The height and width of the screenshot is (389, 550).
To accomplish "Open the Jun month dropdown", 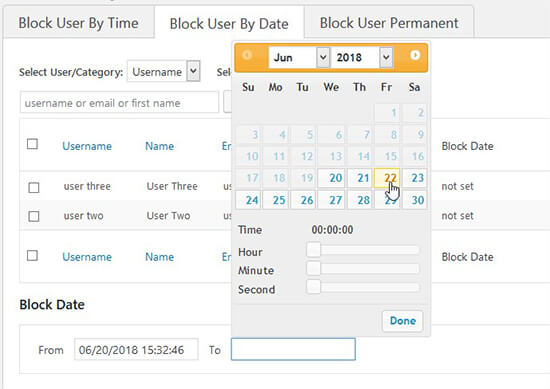I will pyautogui.click(x=299, y=57).
